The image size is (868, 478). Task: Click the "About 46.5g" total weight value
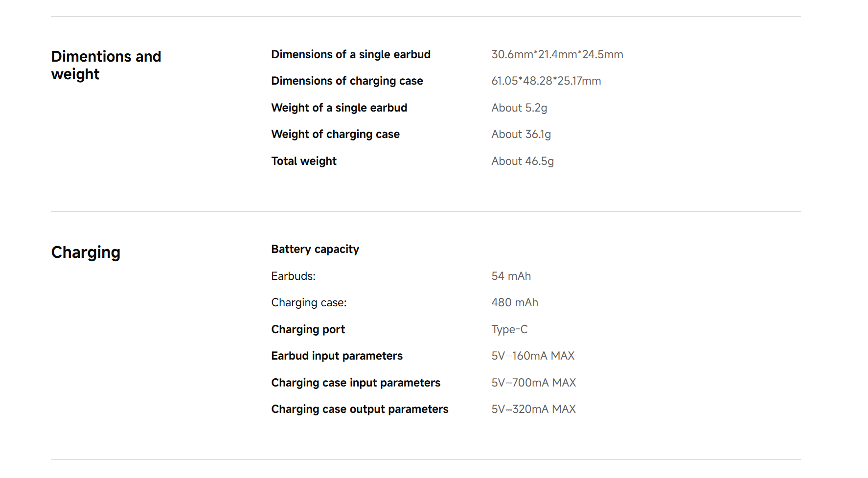click(x=523, y=161)
